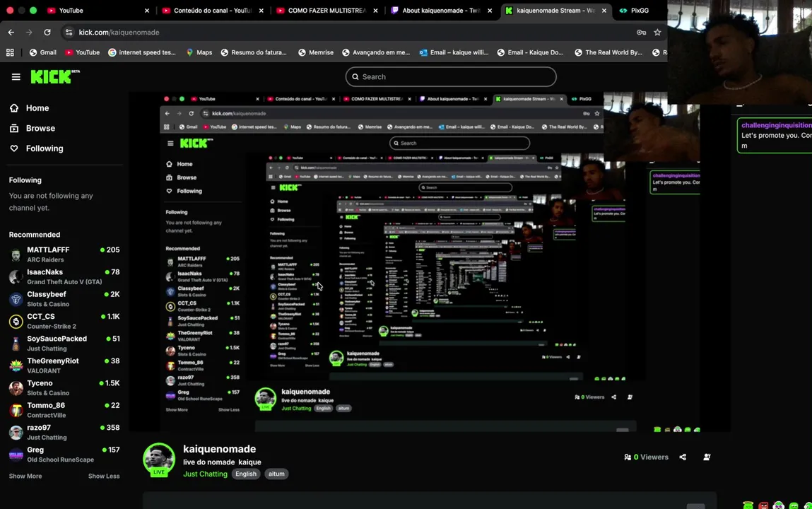Viewport: 812px width, 509px height.
Task: Open the kaiquenomade channel name
Action: pos(220,449)
